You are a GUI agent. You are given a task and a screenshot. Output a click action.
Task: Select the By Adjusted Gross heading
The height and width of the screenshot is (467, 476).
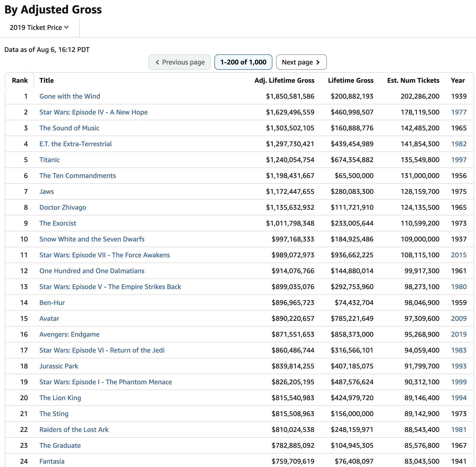[x=53, y=10]
